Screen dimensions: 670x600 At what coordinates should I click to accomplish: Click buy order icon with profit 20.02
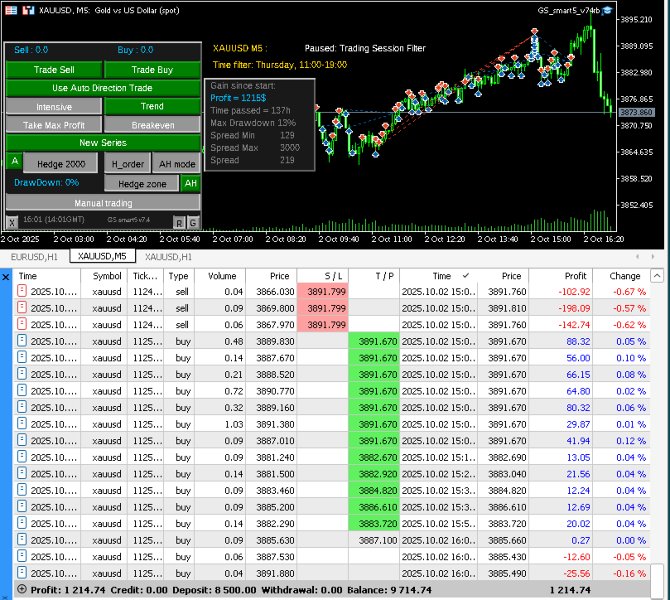point(22,523)
